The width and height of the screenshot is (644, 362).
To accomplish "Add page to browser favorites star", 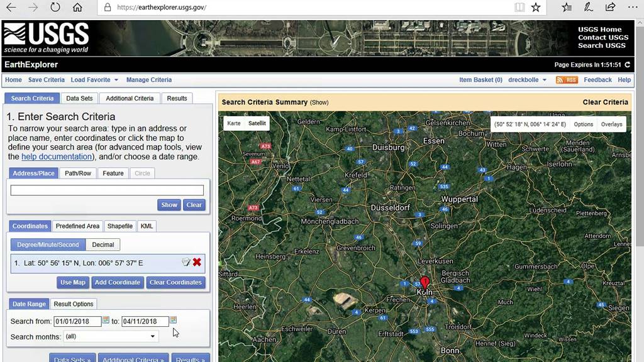I will pyautogui.click(x=536, y=8).
